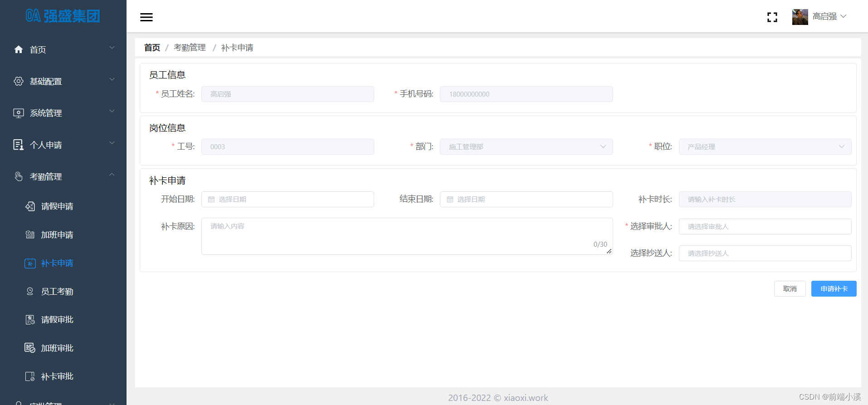868x405 pixels.
Task: Expand the 高启强 user dropdown arrow
Action: pyautogui.click(x=844, y=16)
